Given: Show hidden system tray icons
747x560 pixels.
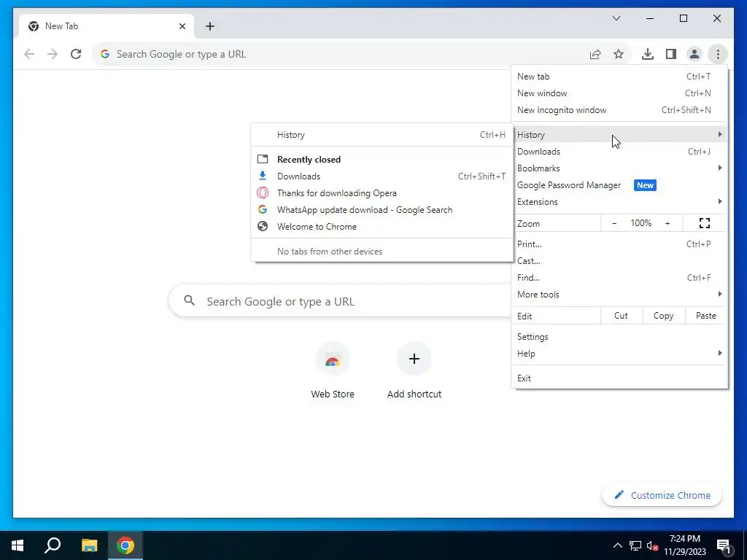Looking at the screenshot, I should [x=617, y=545].
